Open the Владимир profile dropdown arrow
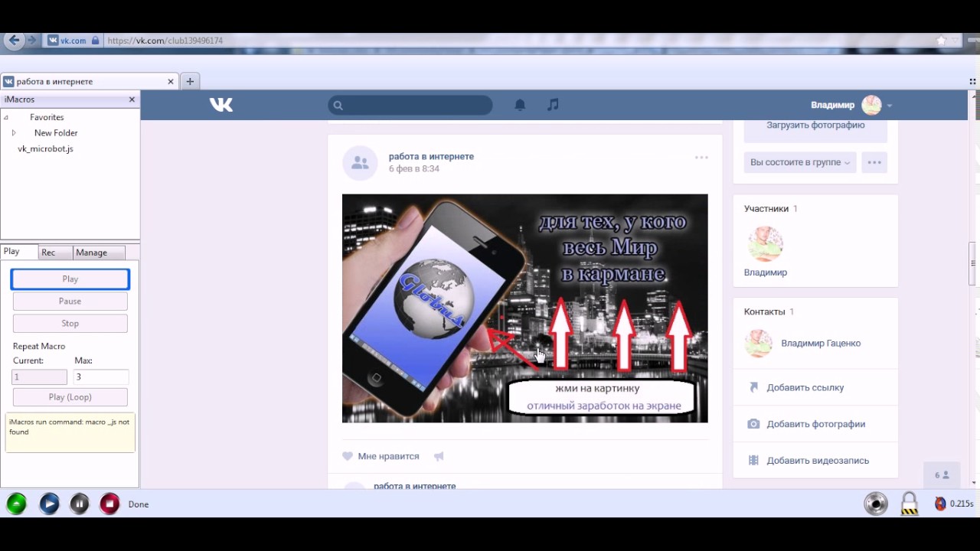The image size is (980, 551). 890,106
